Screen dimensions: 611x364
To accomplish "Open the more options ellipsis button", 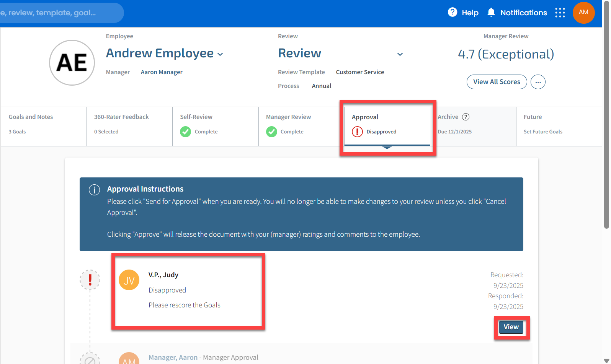I will 538,82.
